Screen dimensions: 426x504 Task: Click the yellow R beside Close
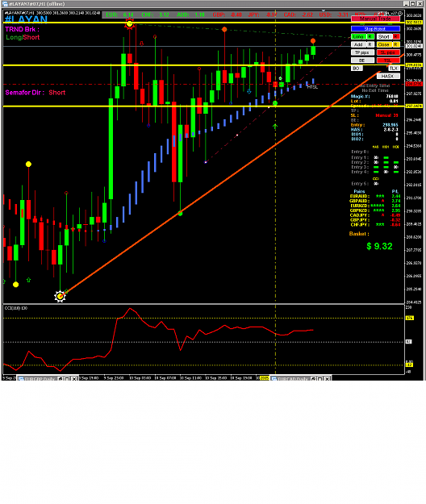[396, 44]
